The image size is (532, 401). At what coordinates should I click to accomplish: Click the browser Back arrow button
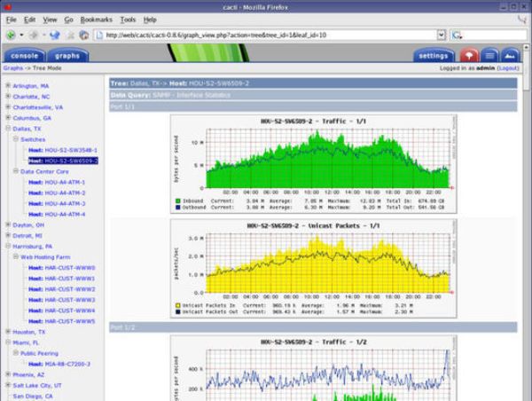(x=11, y=35)
